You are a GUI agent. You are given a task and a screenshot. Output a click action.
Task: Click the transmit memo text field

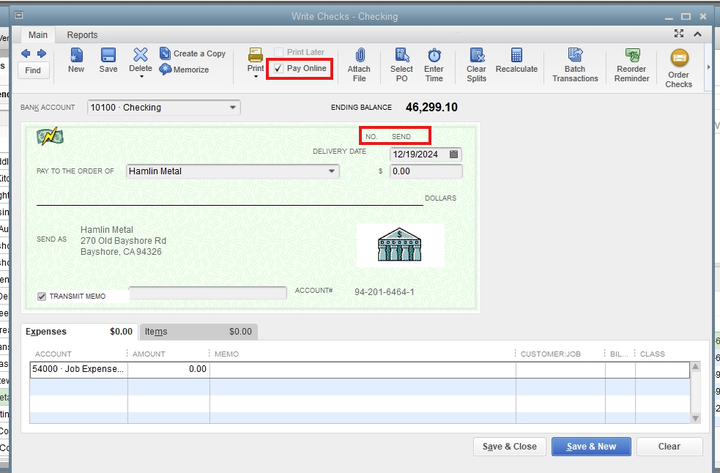click(x=208, y=293)
